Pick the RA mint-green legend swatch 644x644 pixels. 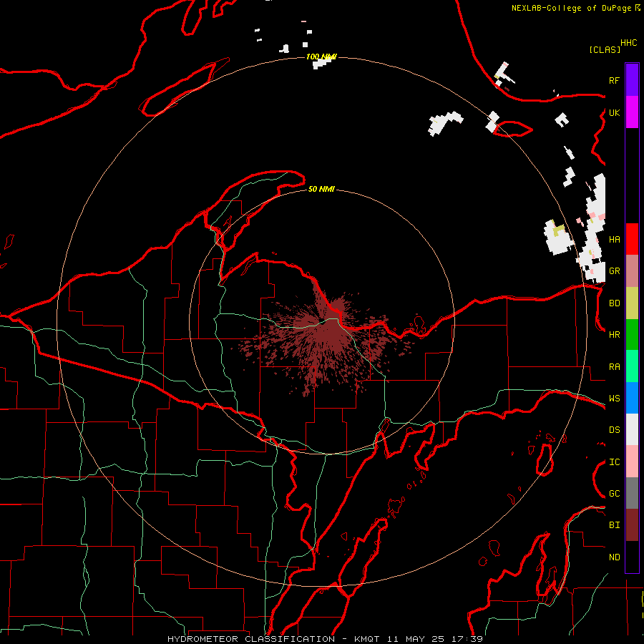pos(632,366)
